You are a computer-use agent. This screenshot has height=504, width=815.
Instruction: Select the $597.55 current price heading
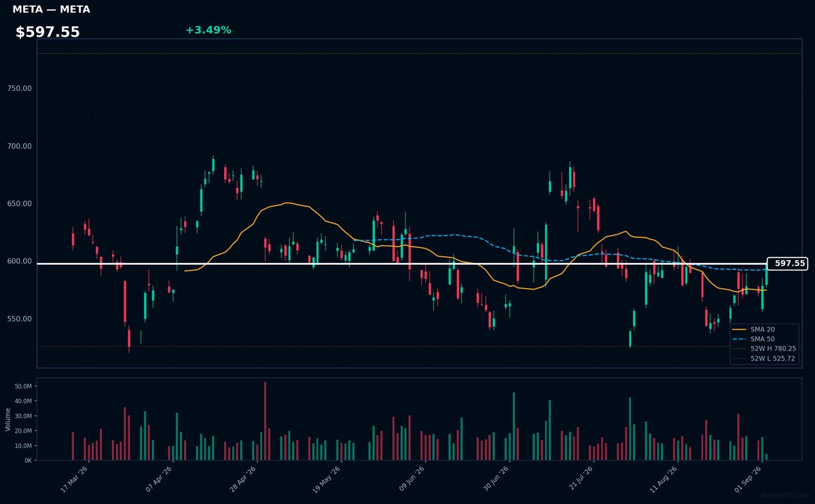[48, 32]
